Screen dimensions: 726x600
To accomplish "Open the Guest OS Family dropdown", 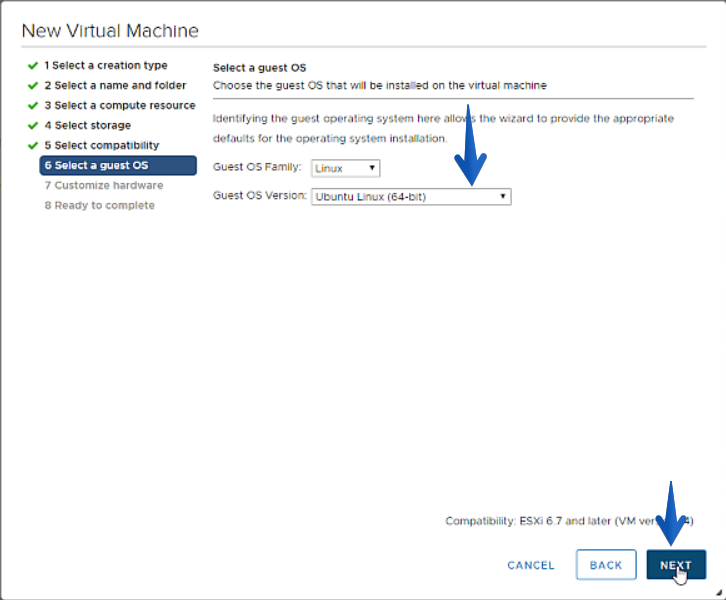I will click(345, 168).
